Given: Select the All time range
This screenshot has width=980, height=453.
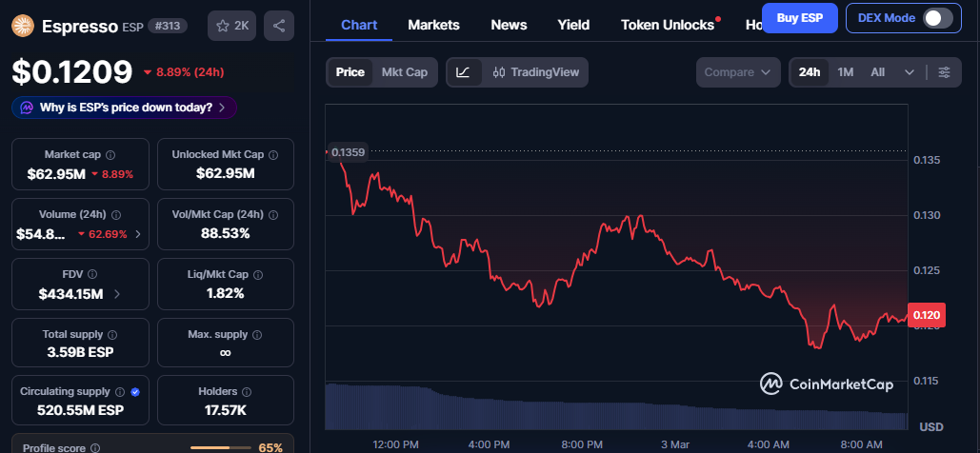Looking at the screenshot, I should pos(877,72).
